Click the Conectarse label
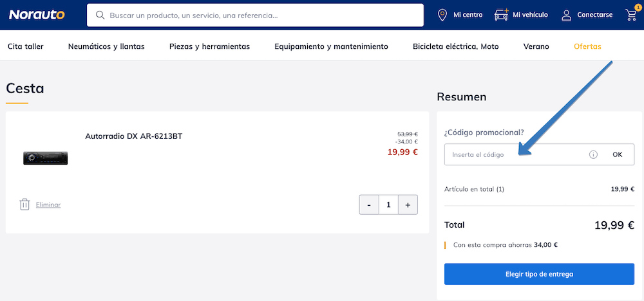 [x=594, y=15]
